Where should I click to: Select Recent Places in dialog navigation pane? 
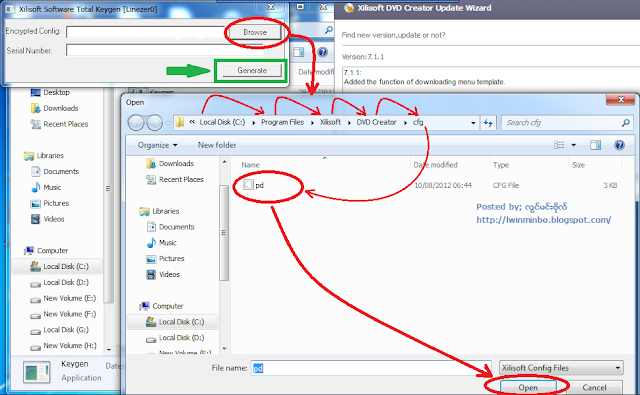coord(175,180)
